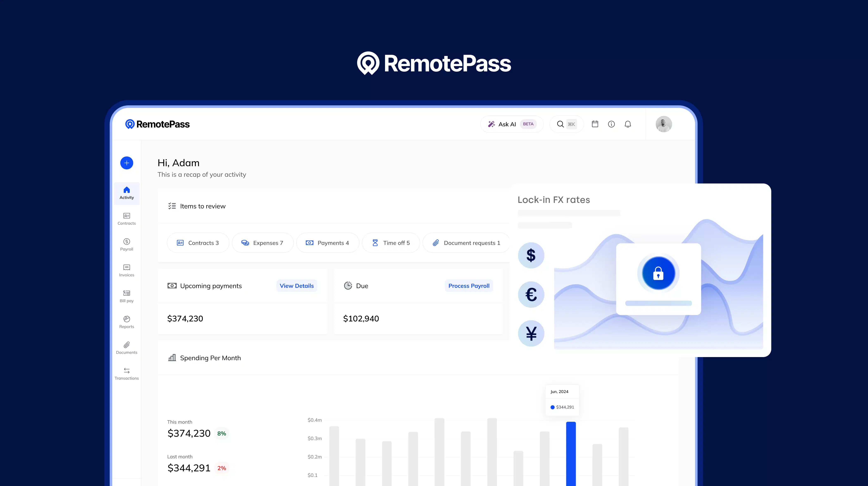
Task: Open search with magnifier icon
Action: 560,124
